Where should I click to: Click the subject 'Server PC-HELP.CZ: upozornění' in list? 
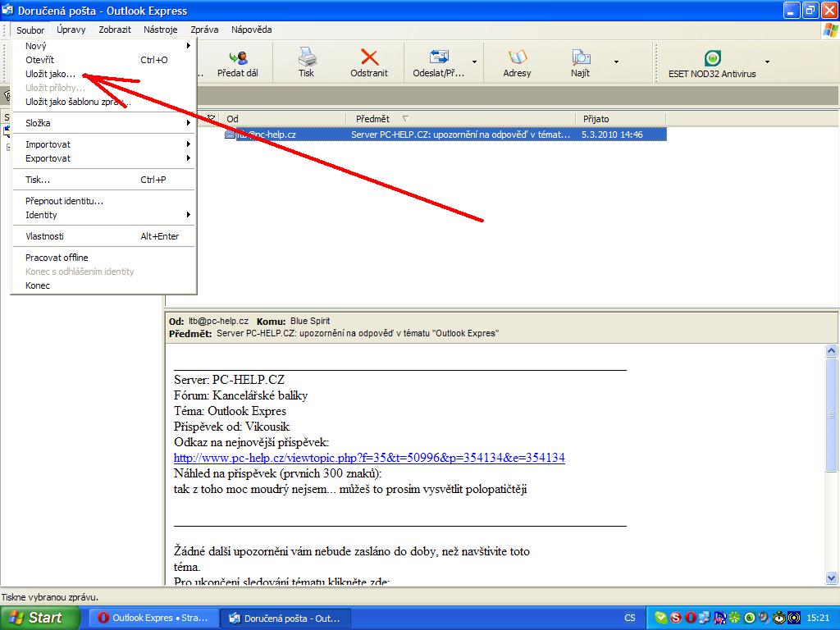click(460, 135)
